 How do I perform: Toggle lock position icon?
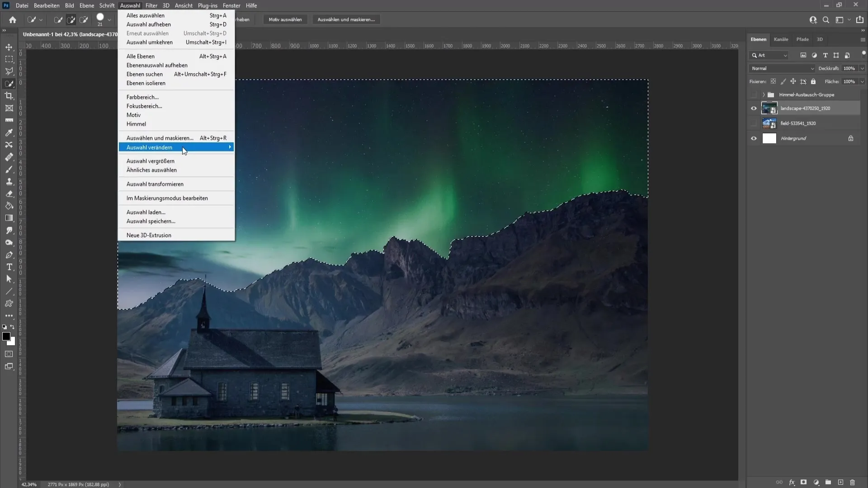pyautogui.click(x=793, y=81)
